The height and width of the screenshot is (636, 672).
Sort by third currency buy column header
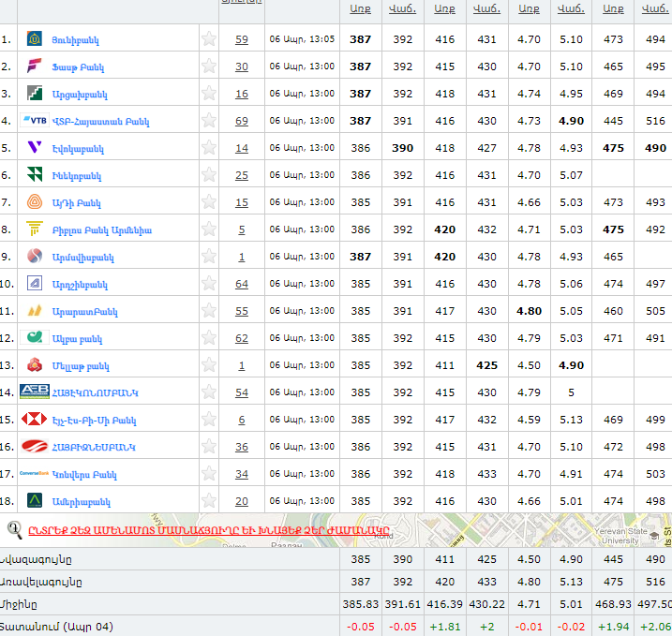pyautogui.click(x=529, y=9)
